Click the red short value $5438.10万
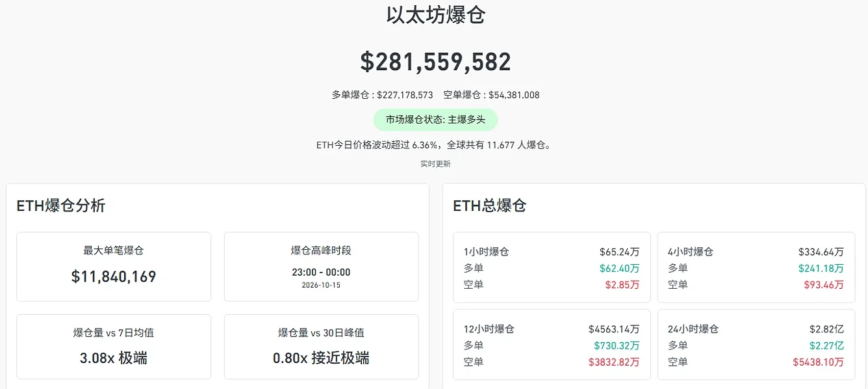The height and width of the screenshot is (389, 868). pos(819,362)
